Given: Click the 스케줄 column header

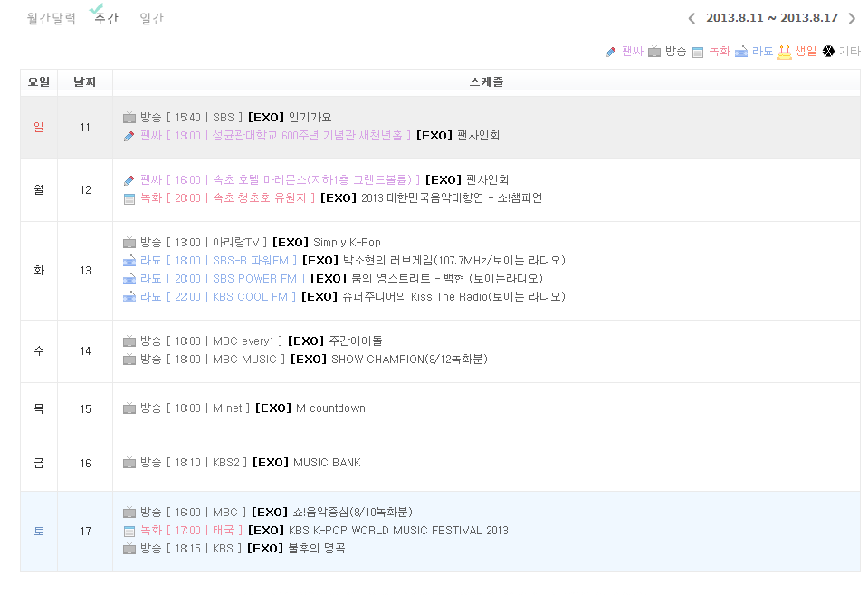Looking at the screenshot, I should [x=486, y=82].
